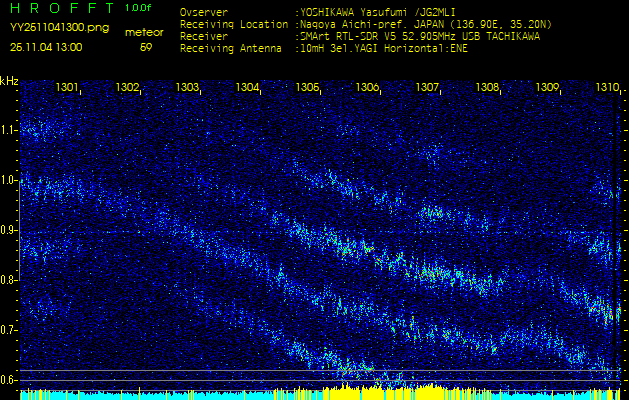Click the receiver value SMArt RTL-SDR V5 52.905MHz
The image size is (629, 400).
[420, 37]
